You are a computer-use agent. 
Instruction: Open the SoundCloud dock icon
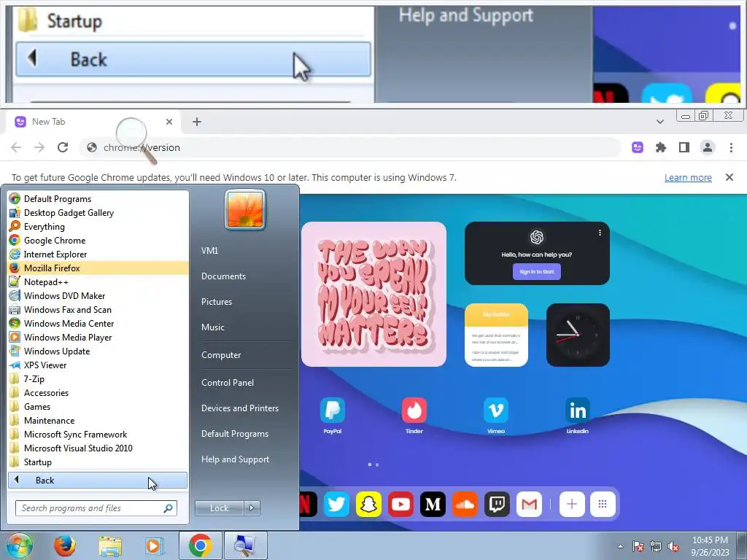465,505
